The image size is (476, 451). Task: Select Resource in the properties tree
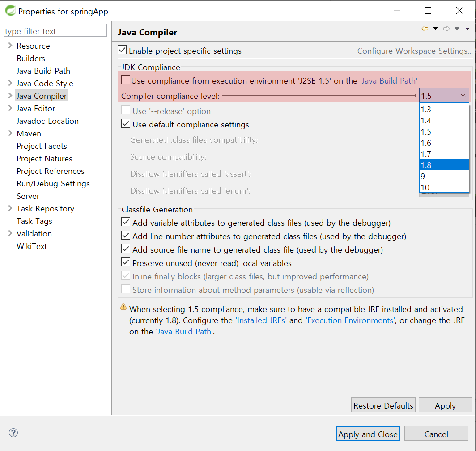coord(33,46)
